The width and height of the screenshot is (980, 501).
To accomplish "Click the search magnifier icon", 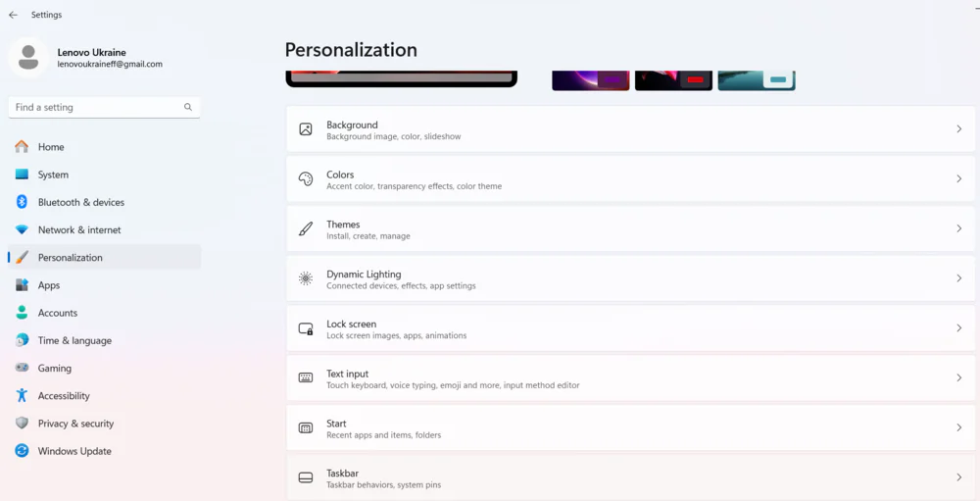I will 188,107.
